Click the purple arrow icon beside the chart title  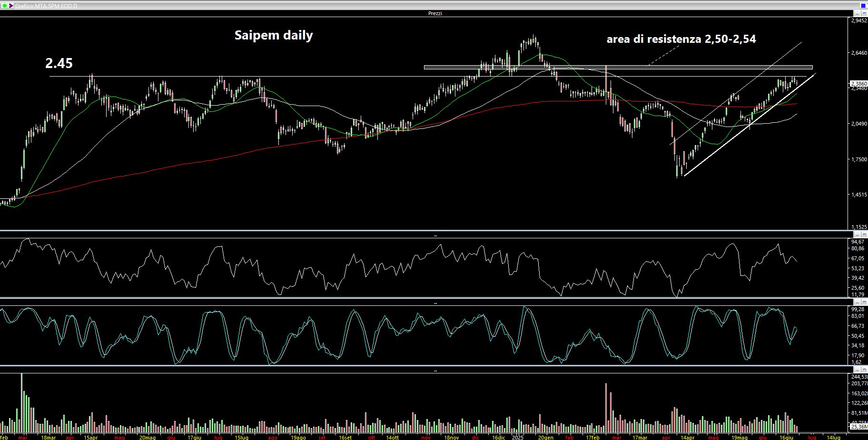[10, 6]
